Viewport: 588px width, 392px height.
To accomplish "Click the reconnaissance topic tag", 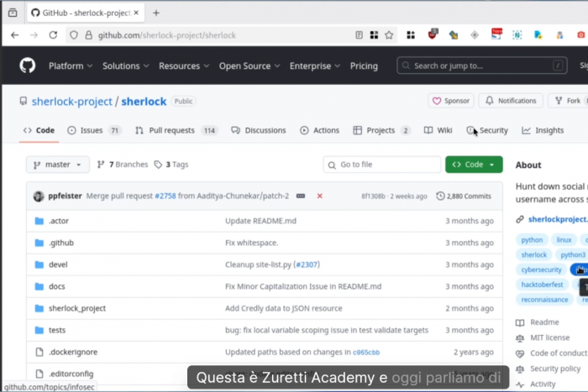I will [x=544, y=300].
